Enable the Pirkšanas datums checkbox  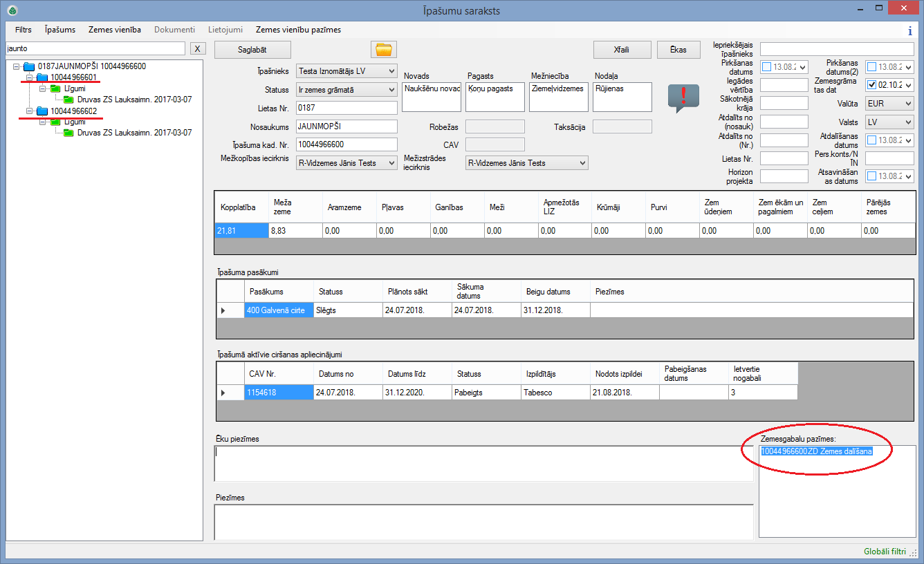pyautogui.click(x=766, y=67)
